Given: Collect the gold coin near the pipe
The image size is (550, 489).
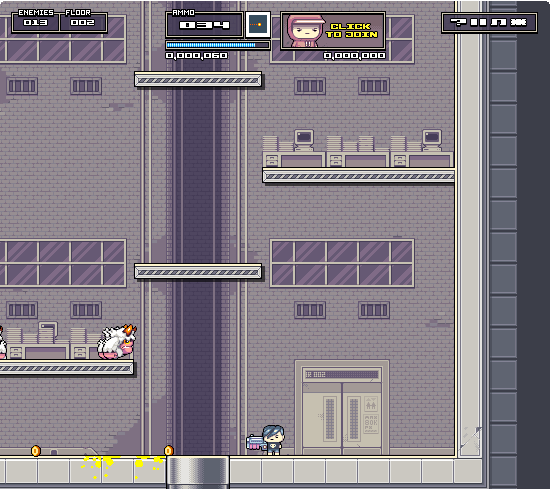Looking at the screenshot, I should [169, 450].
